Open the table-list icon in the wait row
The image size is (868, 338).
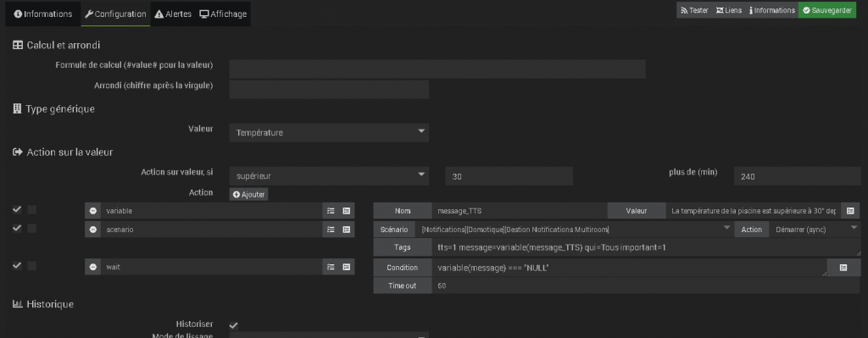(347, 267)
